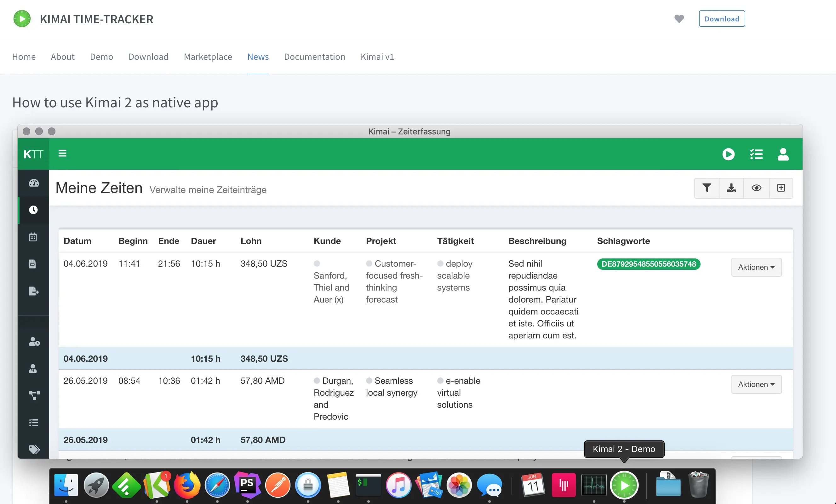Open the filter funnel tool

[707, 188]
